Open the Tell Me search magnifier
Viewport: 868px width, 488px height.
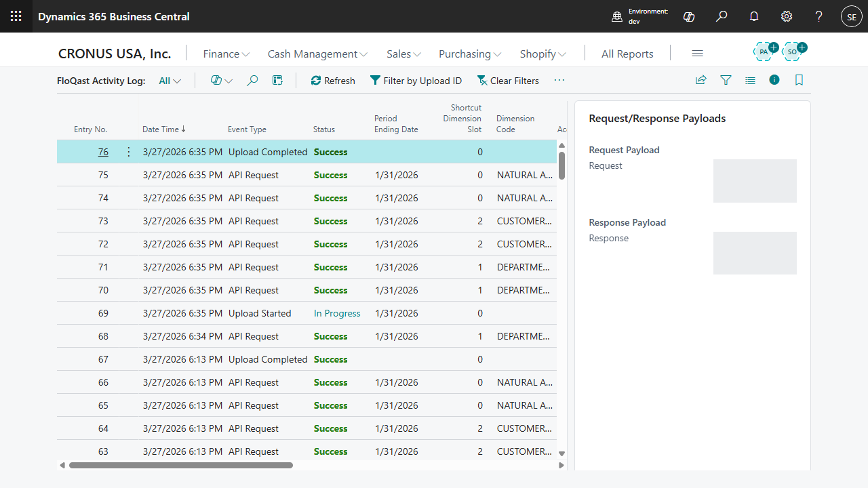[x=722, y=16]
